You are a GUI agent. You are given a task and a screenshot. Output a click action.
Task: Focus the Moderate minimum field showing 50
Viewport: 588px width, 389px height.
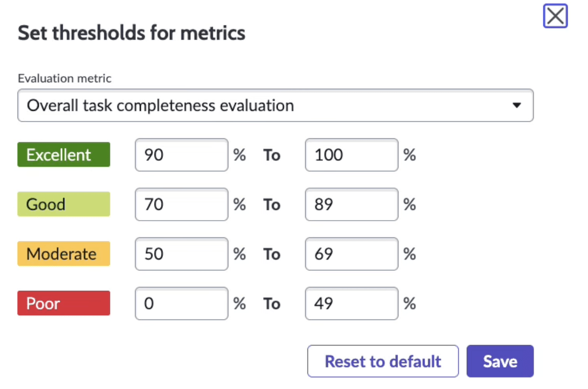point(181,254)
